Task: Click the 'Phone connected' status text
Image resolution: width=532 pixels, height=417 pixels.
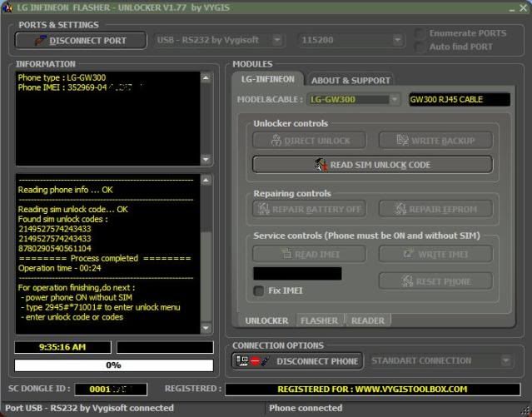Action: 306,408
